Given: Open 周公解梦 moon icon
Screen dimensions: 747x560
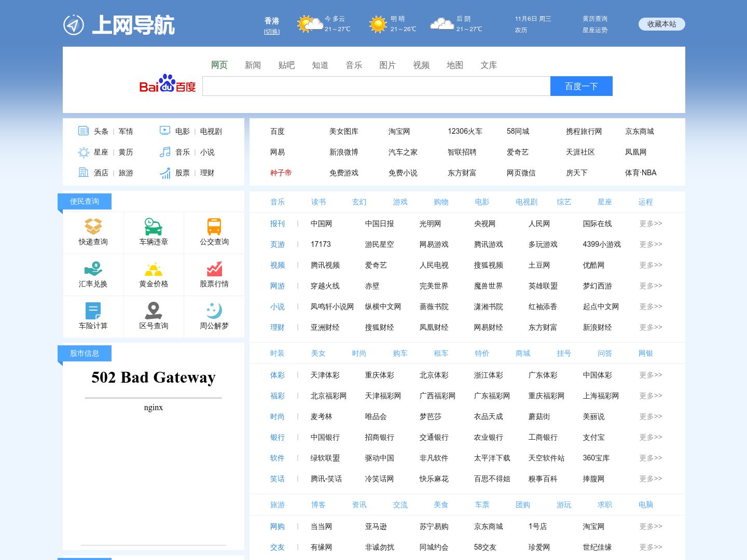Looking at the screenshot, I should point(214,311).
